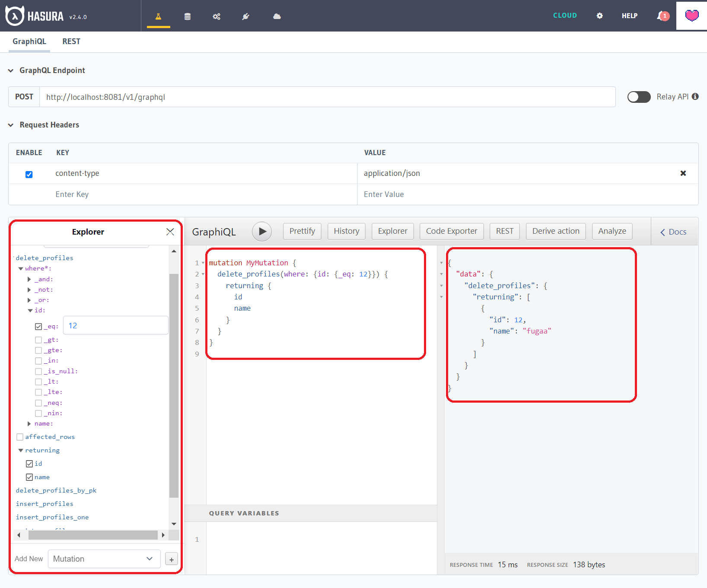Viewport: 707px width, 588px height.
Task: Collapse the GraphQL Endpoint section
Action: tap(11, 70)
